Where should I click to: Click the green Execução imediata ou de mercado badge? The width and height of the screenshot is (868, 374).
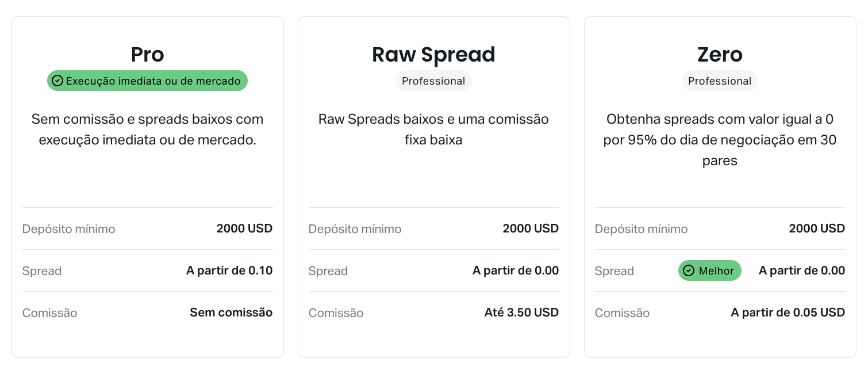(x=147, y=81)
